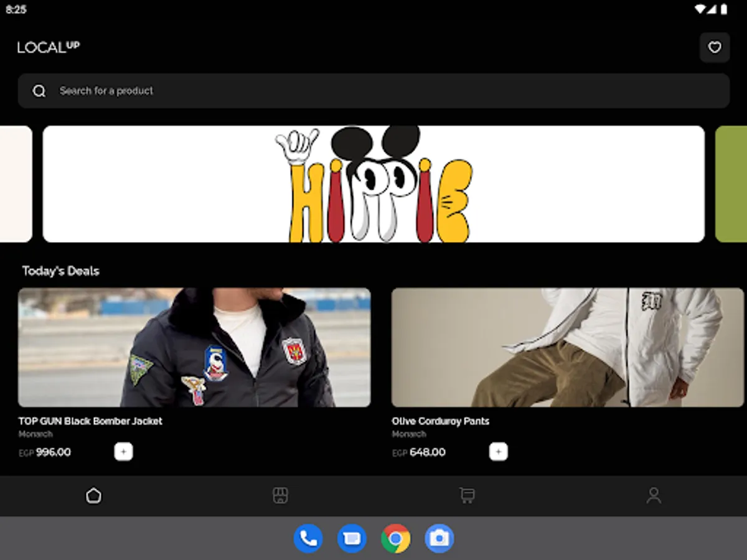Open the Hippie banner
This screenshot has height=560, width=747.
[x=374, y=184]
